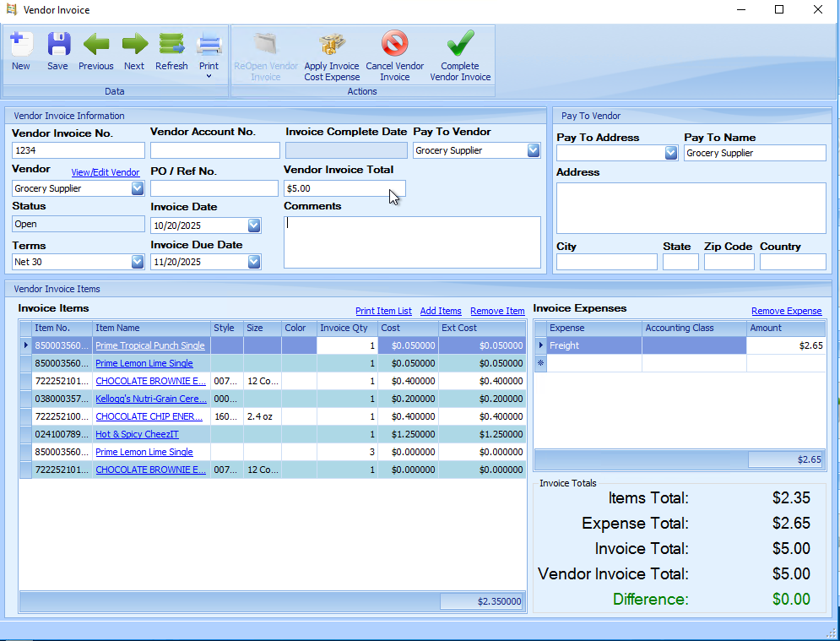Viewport: 840px width, 641px height.
Task: Sort by the Invoice Qty column header
Action: [x=344, y=328]
